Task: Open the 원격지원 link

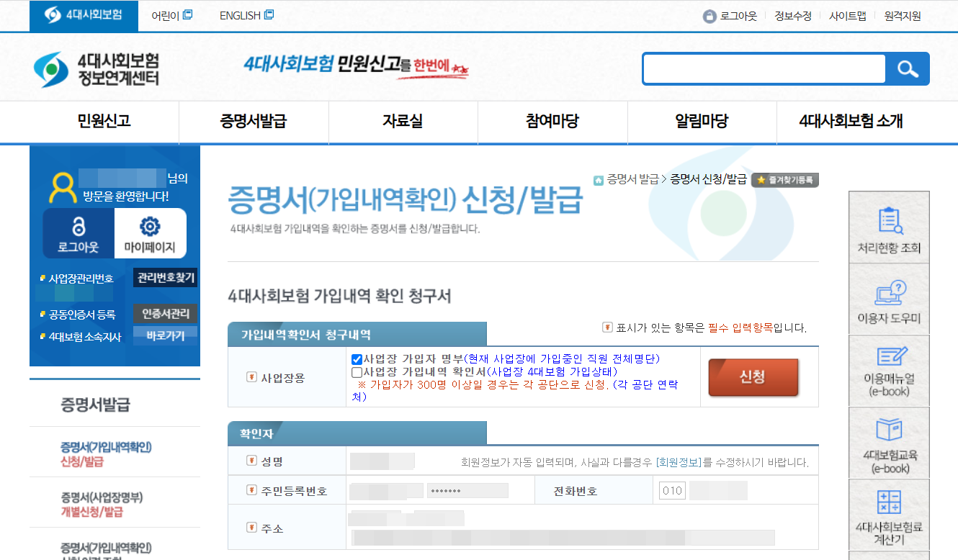Action: point(903,16)
